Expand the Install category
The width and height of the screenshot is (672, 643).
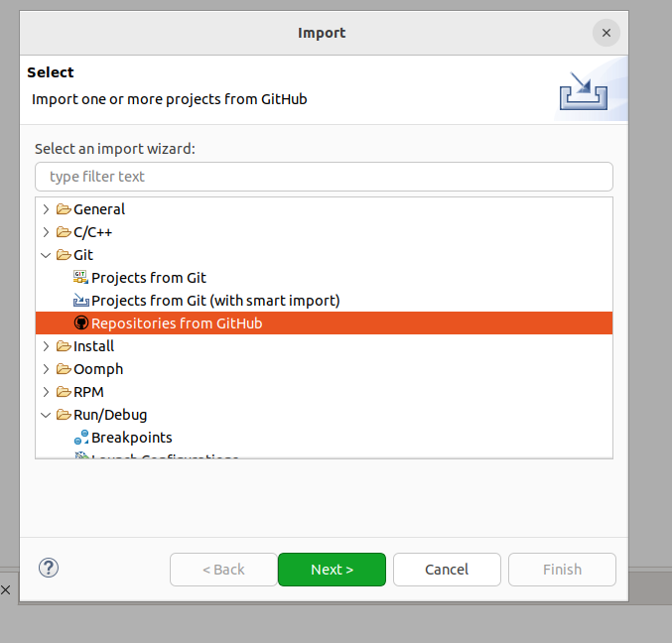pos(46,346)
